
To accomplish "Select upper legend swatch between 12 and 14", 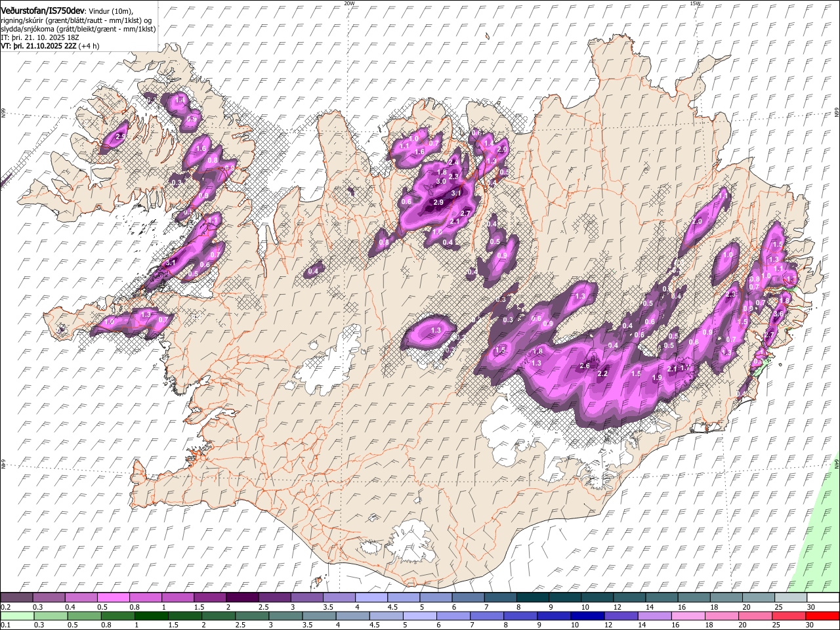I will point(629,598).
